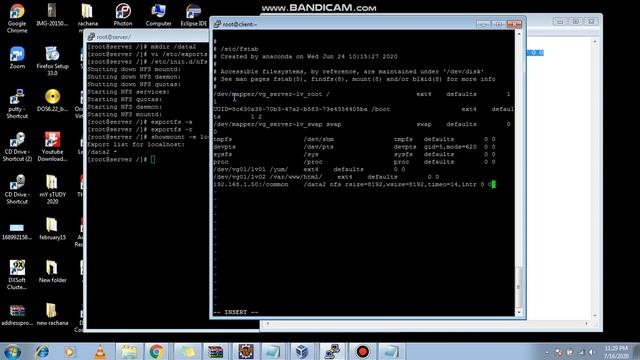Screen dimensions: 640x360
Task: Click the '/dev/vg01/lv02 /var/www/html/' line
Action: 326,177
